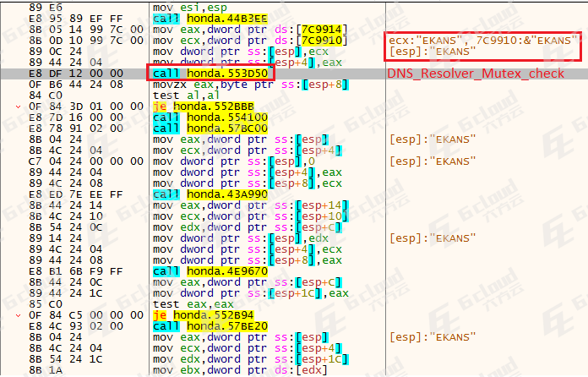Screen dimensions: 588x377
Task: Click bytes '8B 1A' in last row
Action: [46, 370]
